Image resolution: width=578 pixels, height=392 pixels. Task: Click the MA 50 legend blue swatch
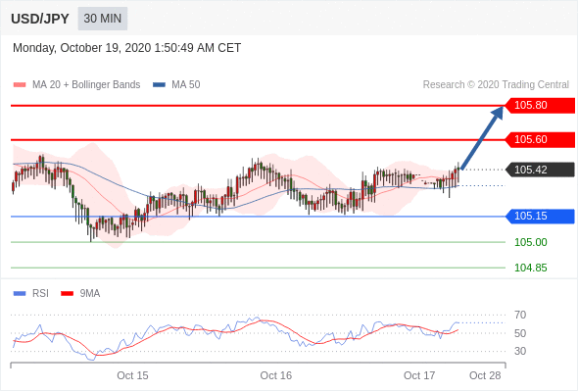point(160,85)
